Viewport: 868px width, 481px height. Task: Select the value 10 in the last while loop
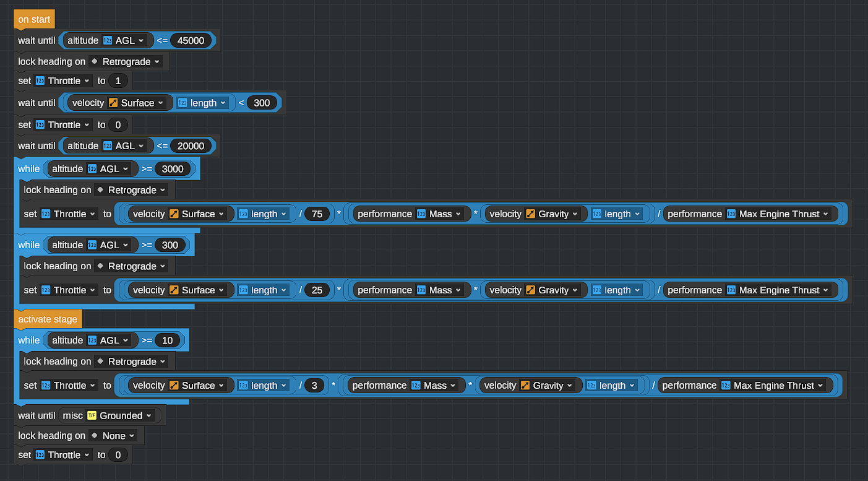coord(167,340)
